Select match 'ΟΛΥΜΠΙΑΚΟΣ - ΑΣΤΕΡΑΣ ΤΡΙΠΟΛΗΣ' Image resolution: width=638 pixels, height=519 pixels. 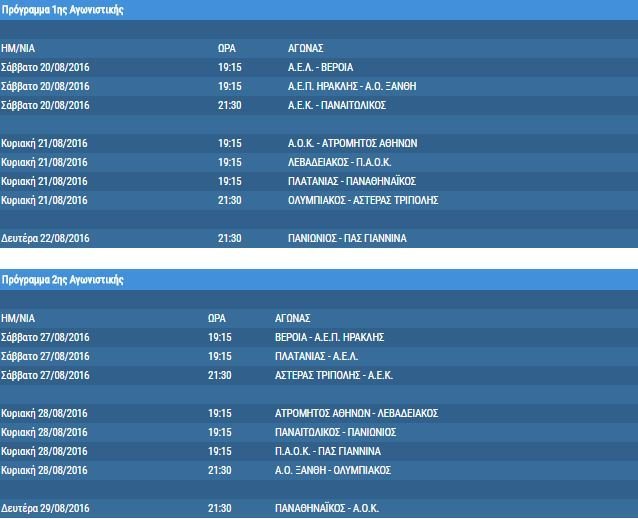pos(363,200)
